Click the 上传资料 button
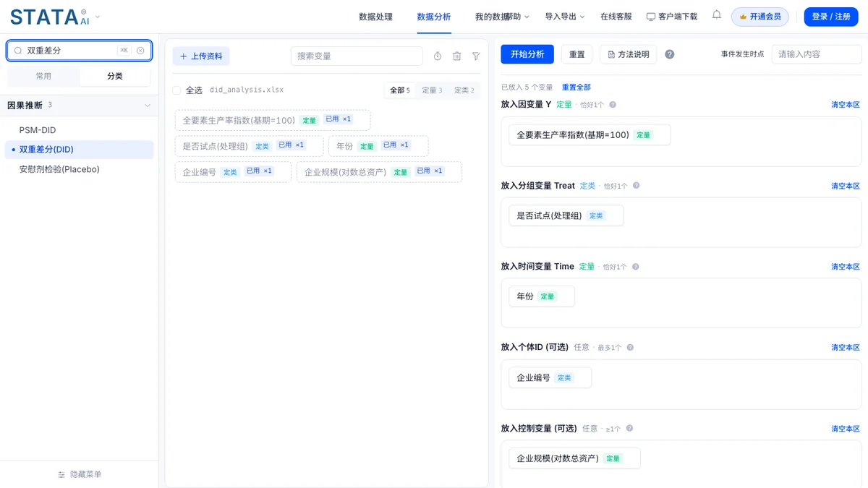This screenshot has width=868, height=488. pos(201,56)
